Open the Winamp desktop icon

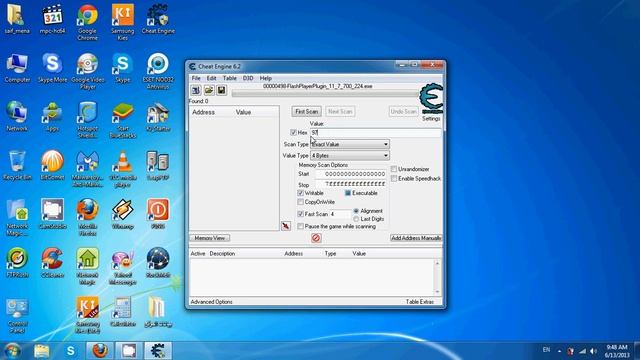click(122, 214)
